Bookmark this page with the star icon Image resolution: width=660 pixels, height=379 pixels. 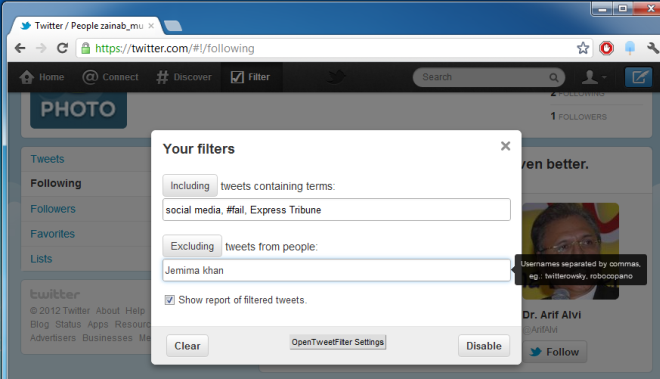click(583, 48)
